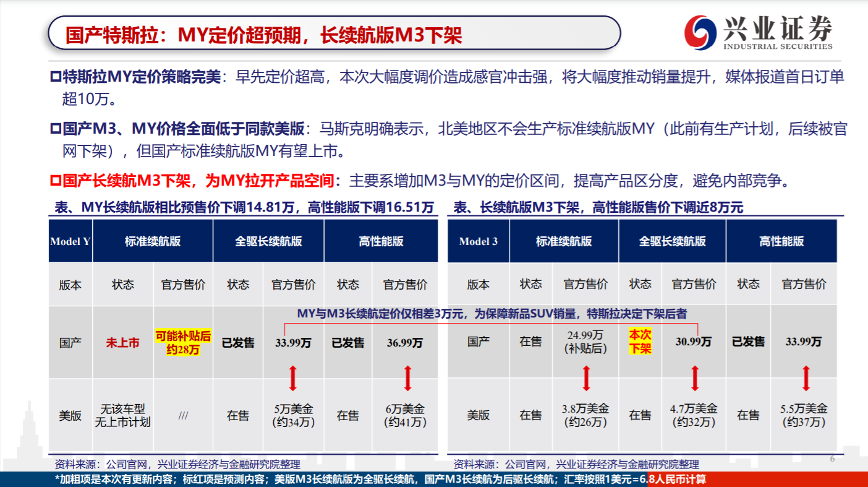
Task: Click the slide page number 6
Action: click(832, 459)
